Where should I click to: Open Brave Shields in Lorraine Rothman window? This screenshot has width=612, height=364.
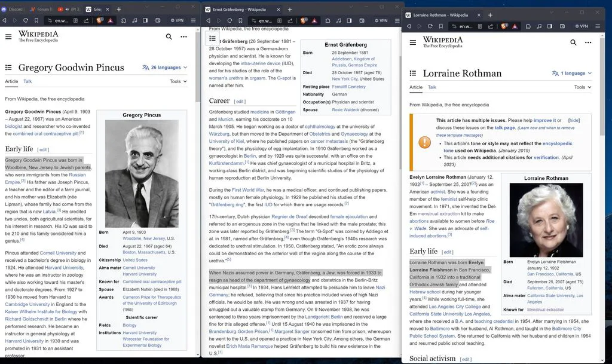504,26
